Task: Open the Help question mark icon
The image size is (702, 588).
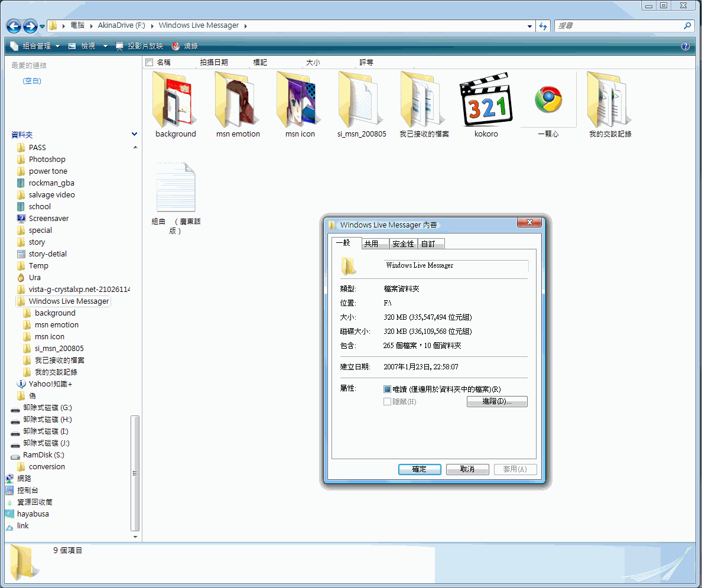Action: 685,46
